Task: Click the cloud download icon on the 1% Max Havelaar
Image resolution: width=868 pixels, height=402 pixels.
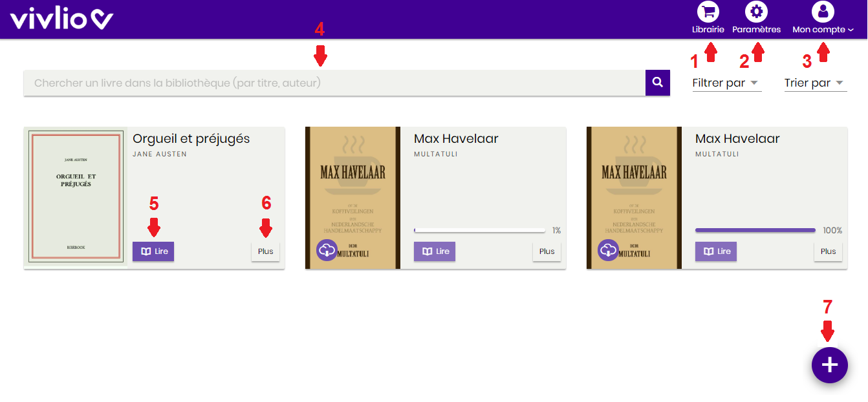Action: point(327,250)
